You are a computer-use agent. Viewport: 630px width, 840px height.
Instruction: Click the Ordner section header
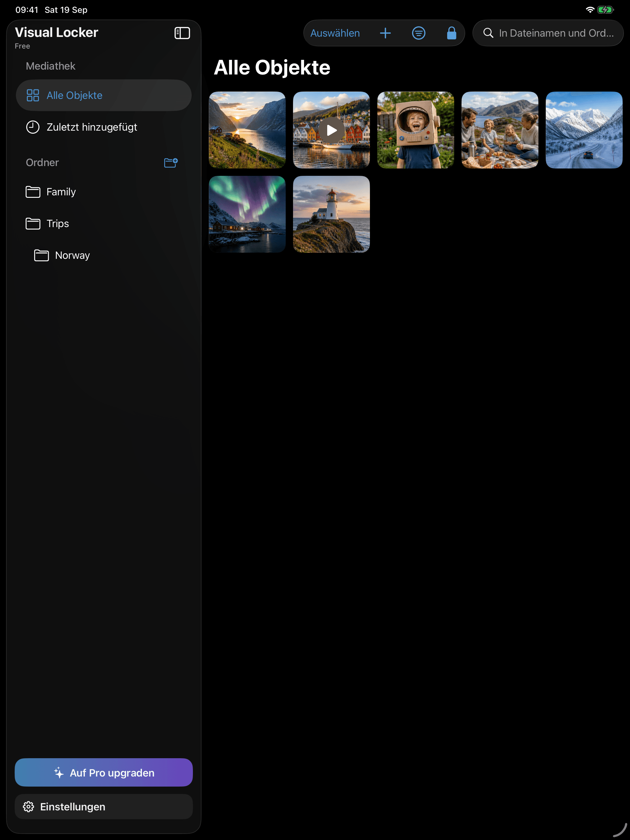(x=42, y=162)
